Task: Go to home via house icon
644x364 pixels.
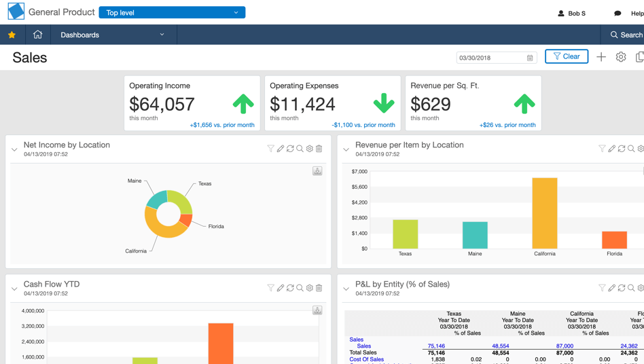Action: [x=38, y=35]
